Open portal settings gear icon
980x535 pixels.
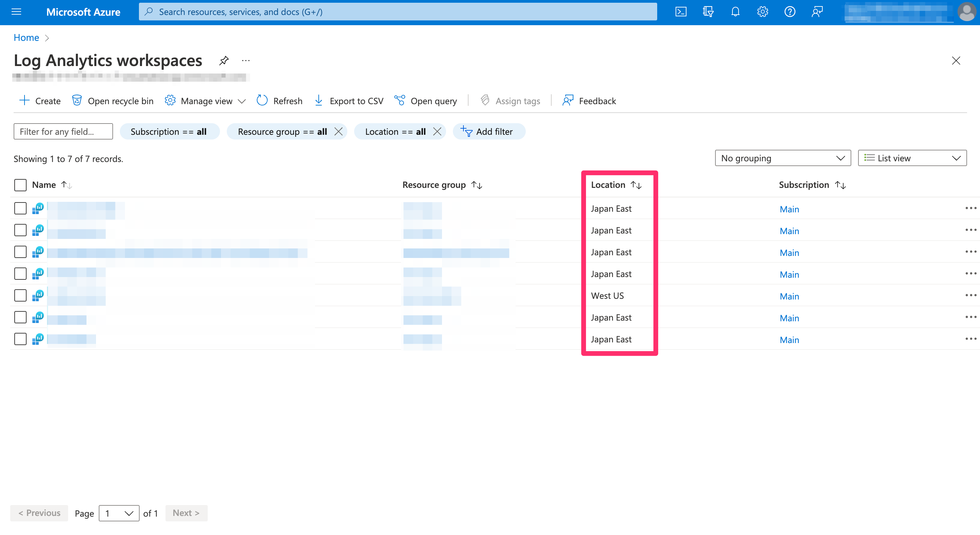point(762,12)
